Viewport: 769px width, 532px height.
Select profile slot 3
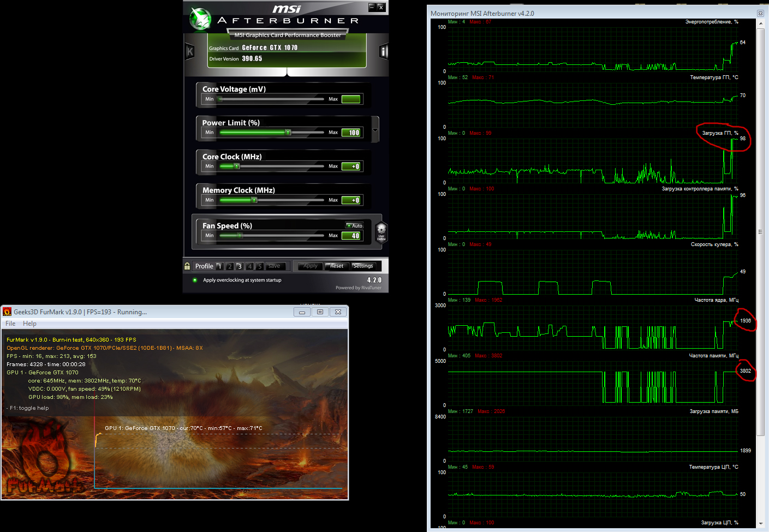(240, 266)
